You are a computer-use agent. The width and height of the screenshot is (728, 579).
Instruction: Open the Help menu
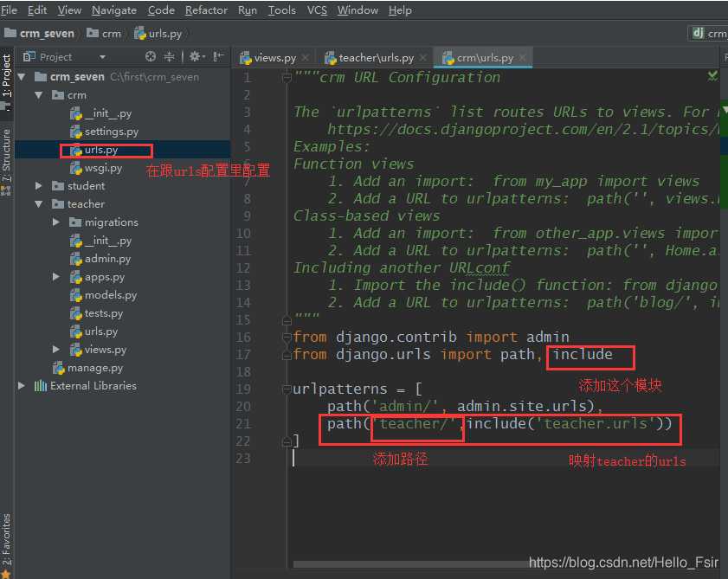coord(400,10)
